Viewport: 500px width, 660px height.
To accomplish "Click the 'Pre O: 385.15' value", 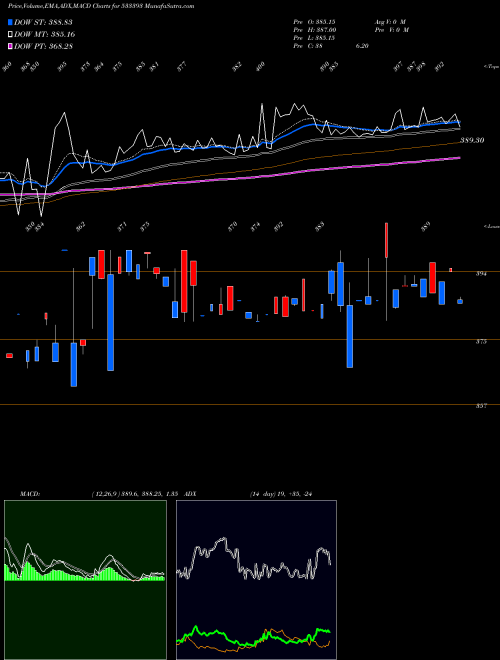I will pos(314,21).
